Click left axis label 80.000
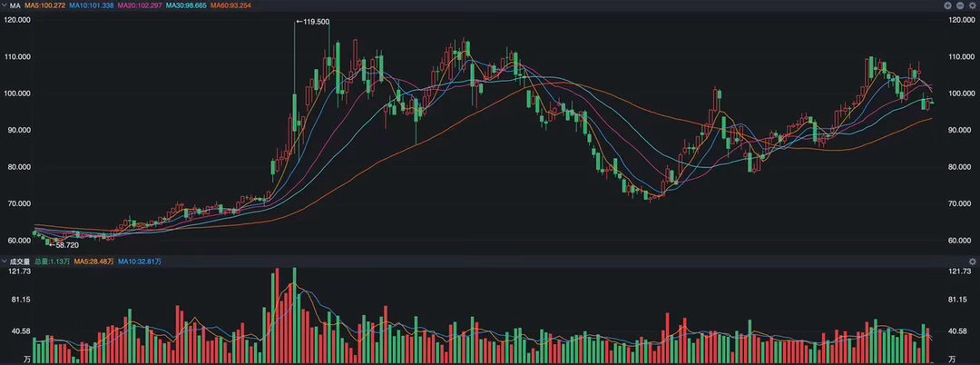The image size is (980, 365). click(x=17, y=167)
